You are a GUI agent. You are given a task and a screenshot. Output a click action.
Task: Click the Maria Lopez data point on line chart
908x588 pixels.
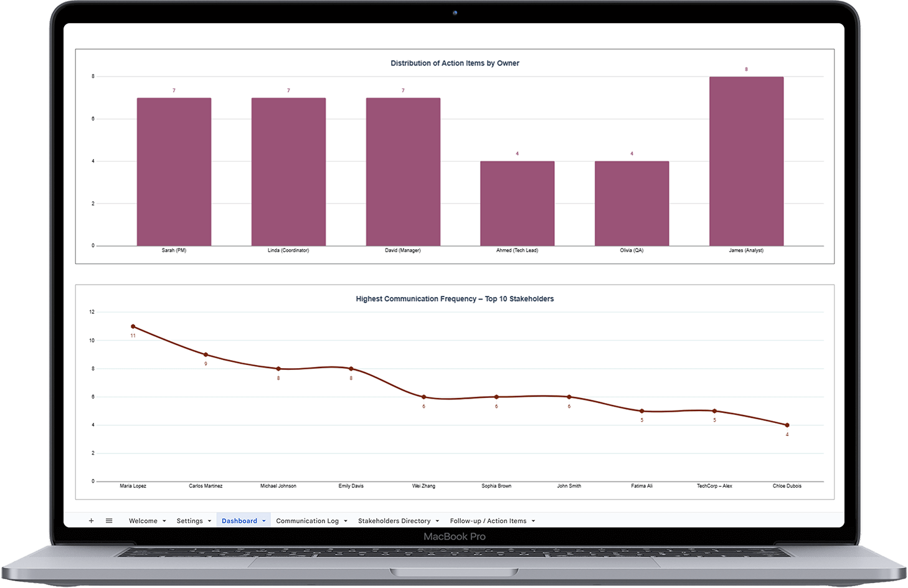[x=133, y=326]
